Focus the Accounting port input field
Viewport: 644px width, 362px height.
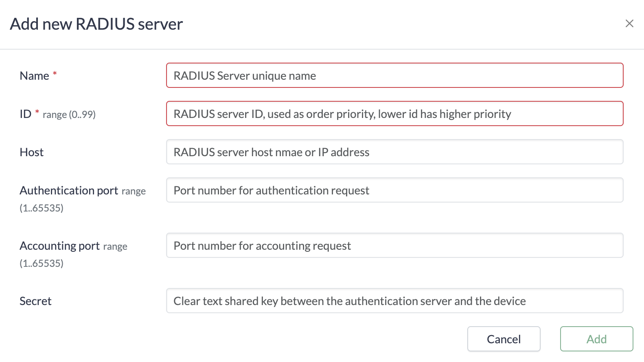point(394,246)
